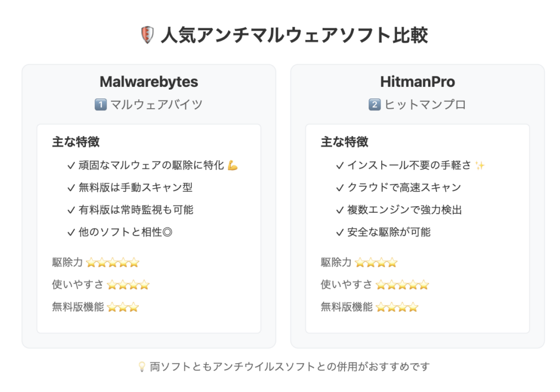The width and height of the screenshot is (560, 392).
Task: Click the sparkles emoji after 手軽さ
Action: (x=480, y=165)
